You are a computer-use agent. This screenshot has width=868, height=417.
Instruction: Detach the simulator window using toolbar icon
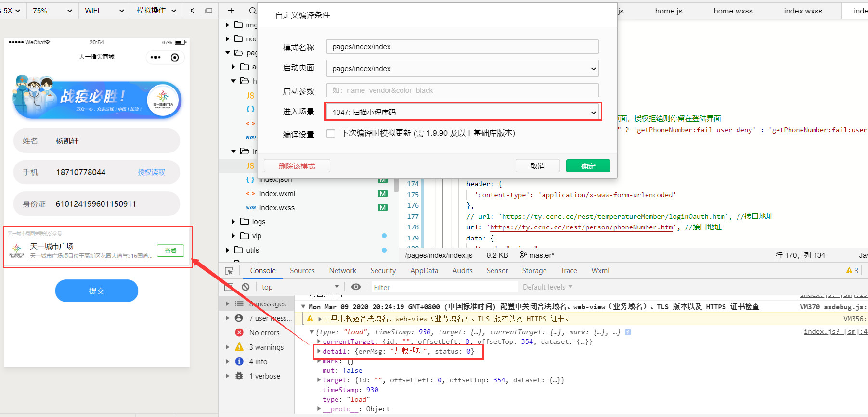(208, 11)
